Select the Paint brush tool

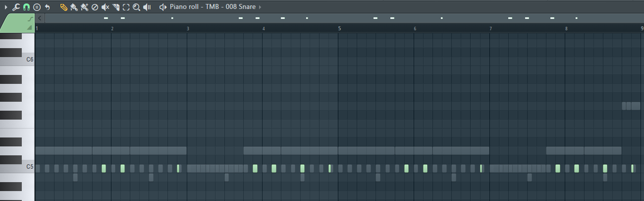click(x=74, y=7)
